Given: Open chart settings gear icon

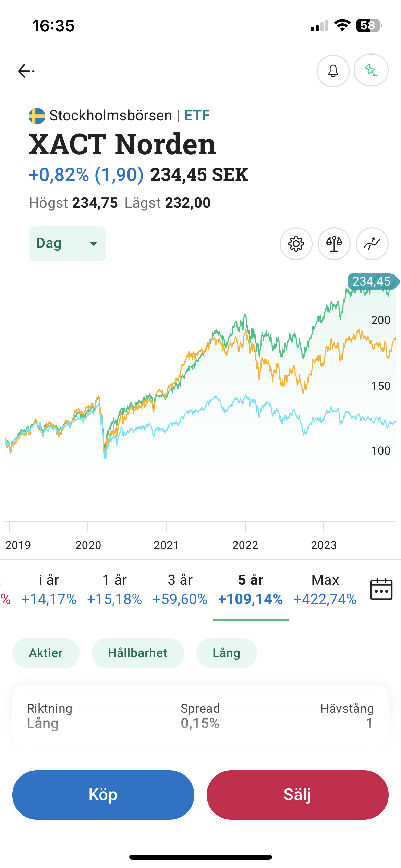Looking at the screenshot, I should tap(296, 244).
